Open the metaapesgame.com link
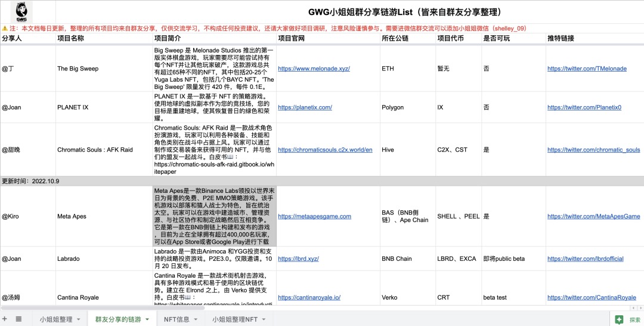644x326 pixels. click(x=314, y=216)
